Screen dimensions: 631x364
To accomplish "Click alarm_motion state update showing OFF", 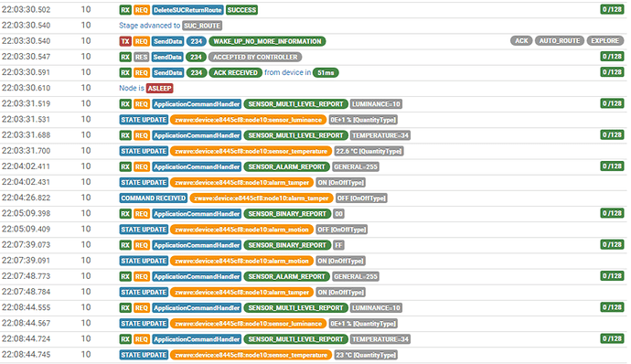I will click(241, 230).
